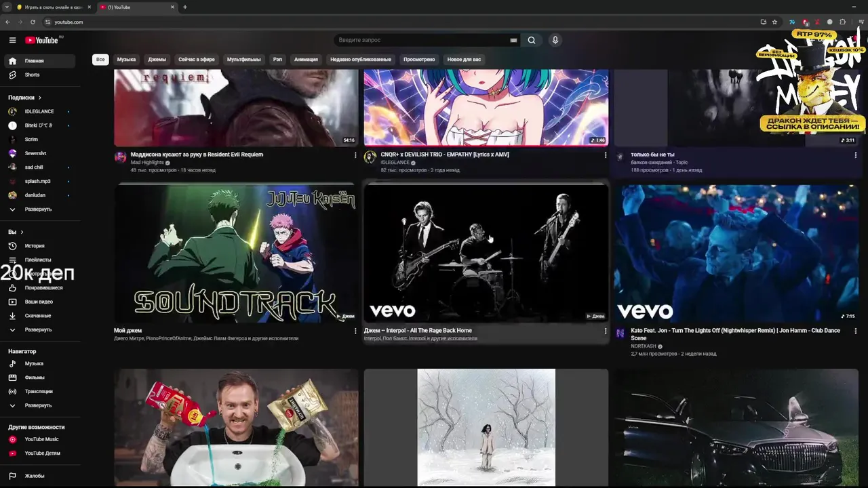
Task: Play the Jujutsu Kaisen Soundtrack thumbnail
Action: (236, 253)
